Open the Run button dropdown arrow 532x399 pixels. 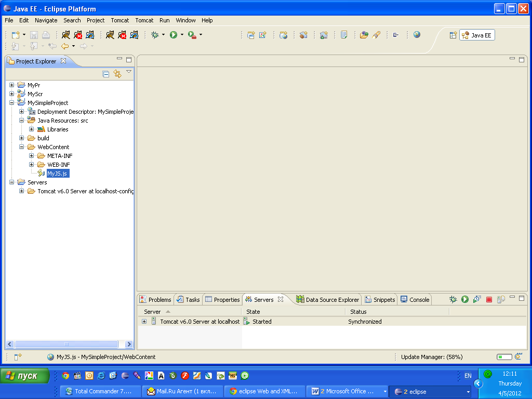182,35
